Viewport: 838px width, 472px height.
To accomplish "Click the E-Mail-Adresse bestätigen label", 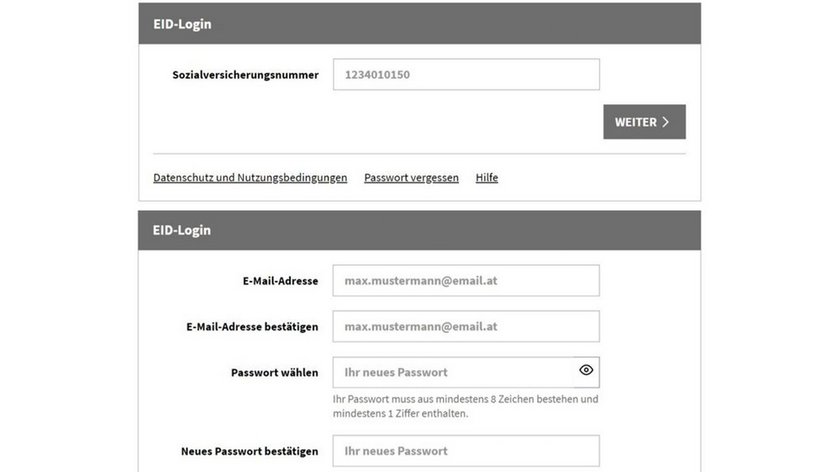I will 252,327.
